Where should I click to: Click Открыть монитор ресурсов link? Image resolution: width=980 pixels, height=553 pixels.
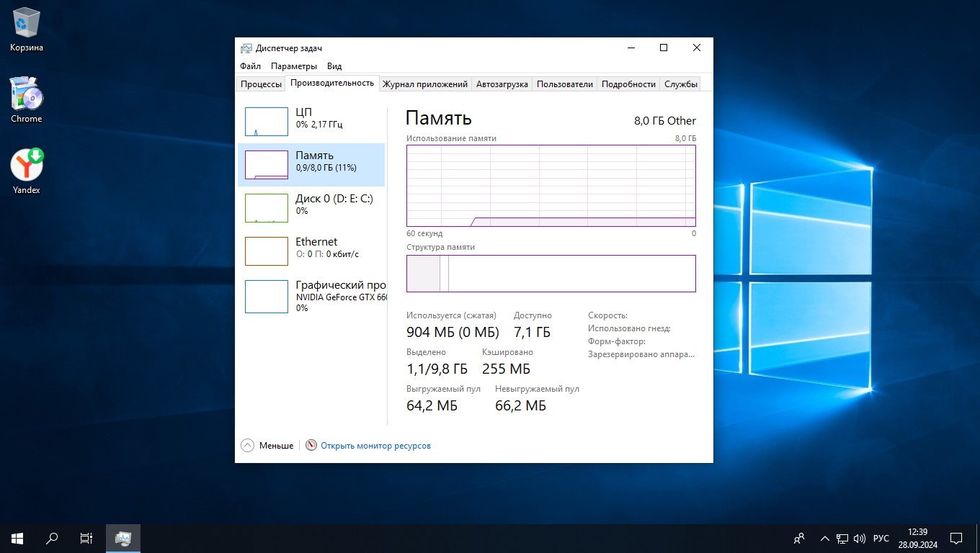pyautogui.click(x=375, y=446)
